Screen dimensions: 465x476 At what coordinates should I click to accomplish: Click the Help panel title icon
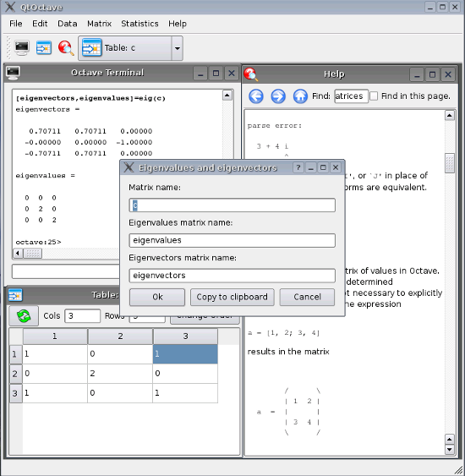click(x=251, y=74)
